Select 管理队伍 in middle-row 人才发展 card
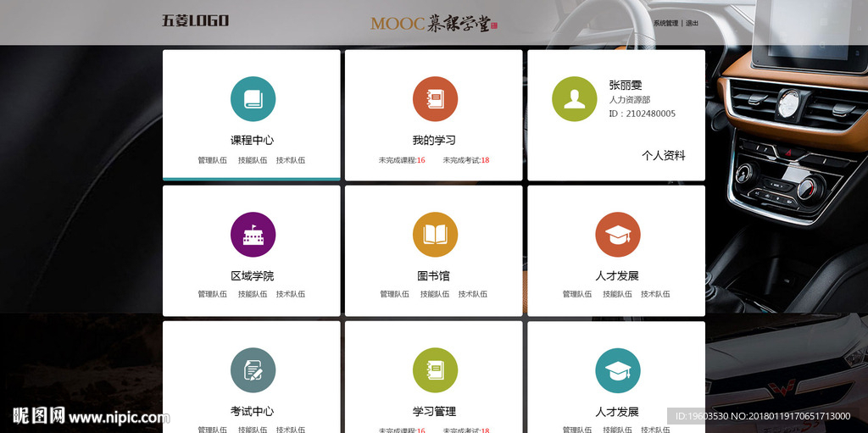 [x=577, y=294]
